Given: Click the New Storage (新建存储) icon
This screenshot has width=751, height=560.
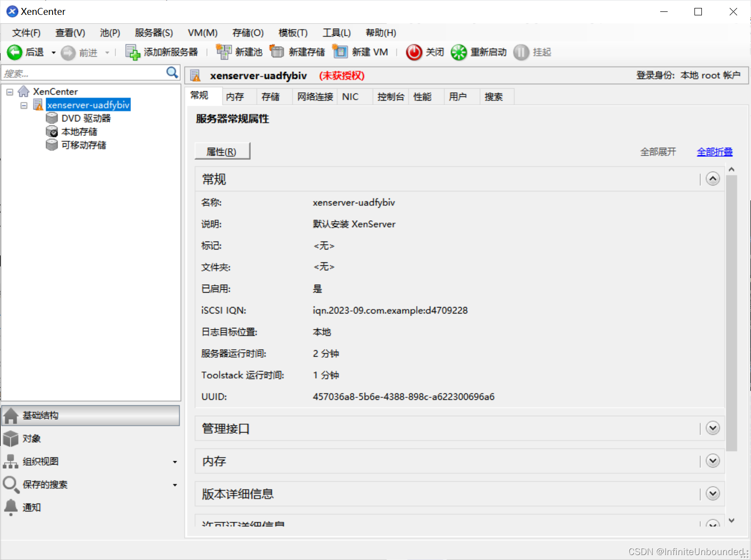Looking at the screenshot, I should click(277, 52).
